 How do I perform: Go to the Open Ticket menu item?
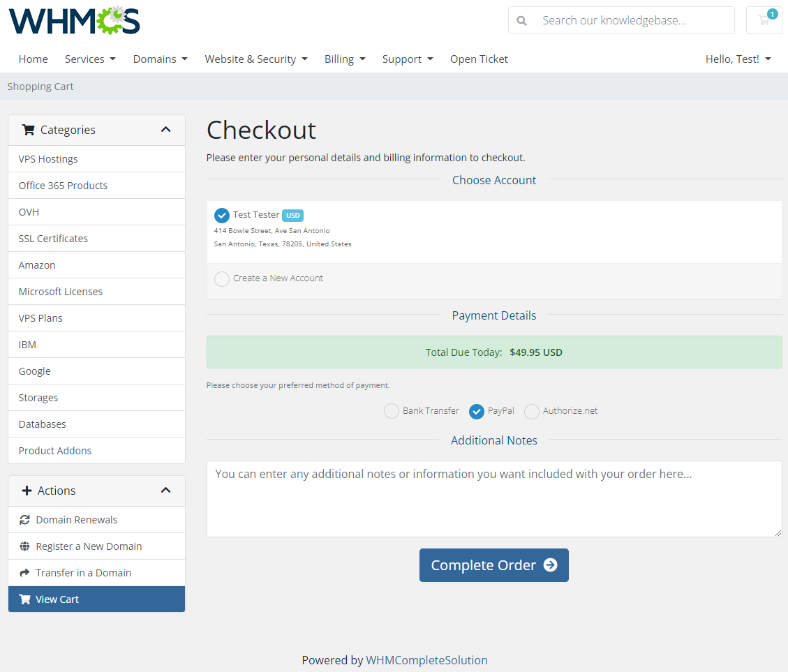[x=479, y=59]
